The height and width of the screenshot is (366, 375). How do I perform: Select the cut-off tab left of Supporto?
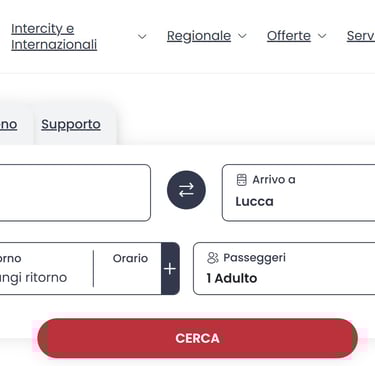pos(9,124)
